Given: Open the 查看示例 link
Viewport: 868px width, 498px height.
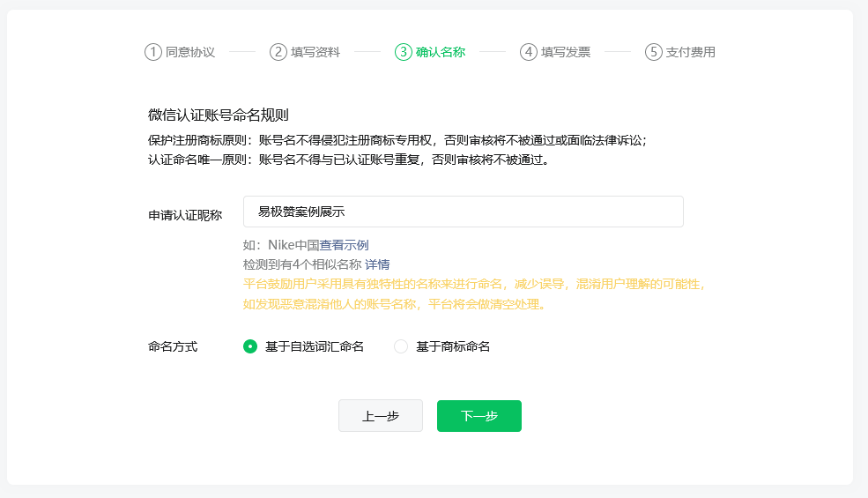Looking at the screenshot, I should pos(344,245).
